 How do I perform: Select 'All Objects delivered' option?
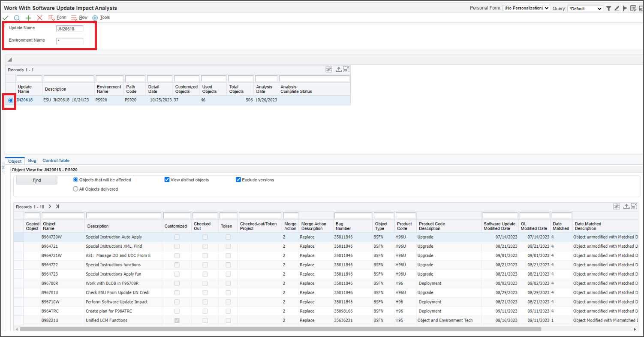[x=76, y=189]
